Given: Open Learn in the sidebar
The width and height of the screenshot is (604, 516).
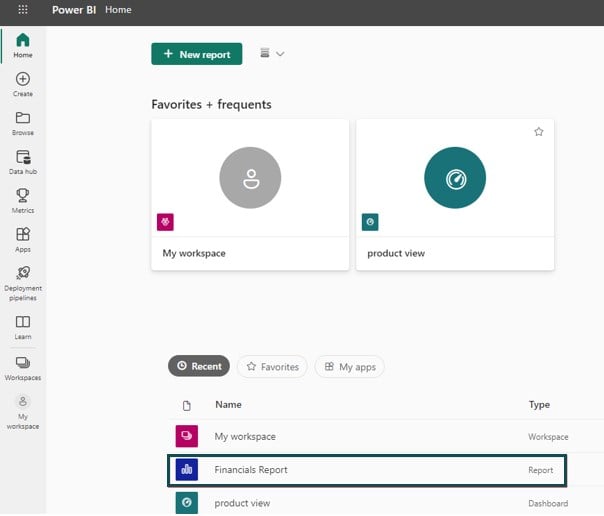Looking at the screenshot, I should pyautogui.click(x=23, y=328).
